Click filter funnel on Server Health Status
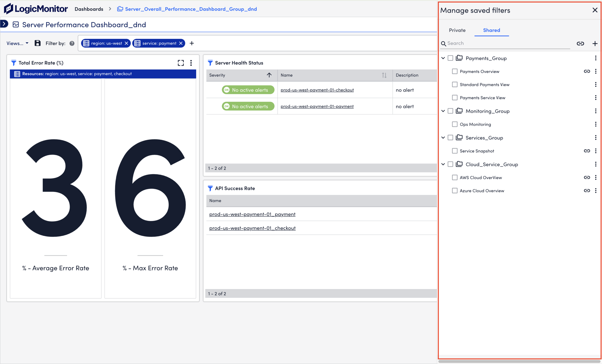Viewport: 602px width, 364px height. (x=210, y=63)
